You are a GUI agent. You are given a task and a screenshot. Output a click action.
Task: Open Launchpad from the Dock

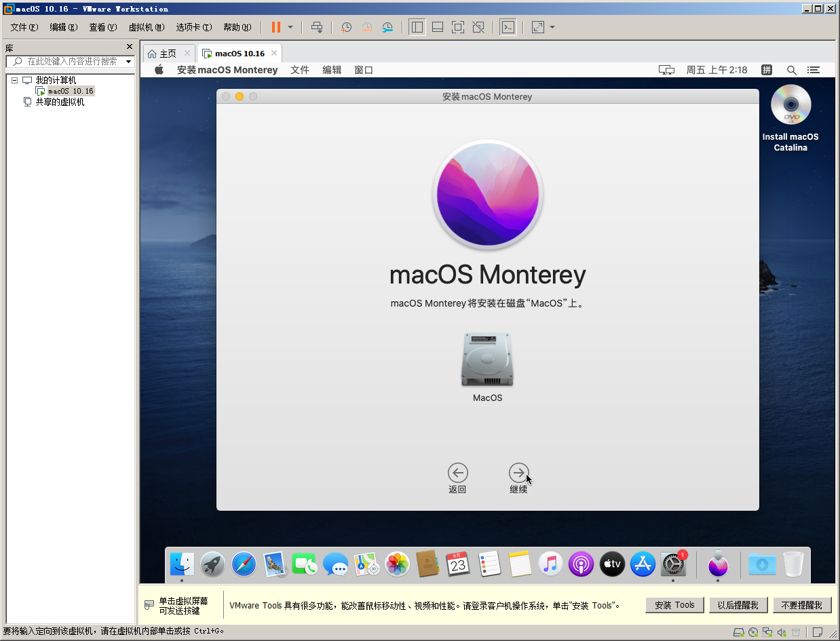pyautogui.click(x=212, y=564)
